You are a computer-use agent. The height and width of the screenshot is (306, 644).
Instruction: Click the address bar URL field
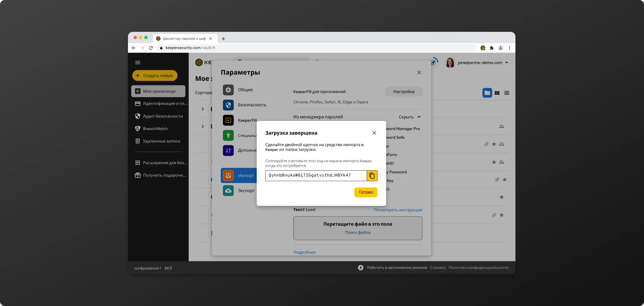(317, 48)
